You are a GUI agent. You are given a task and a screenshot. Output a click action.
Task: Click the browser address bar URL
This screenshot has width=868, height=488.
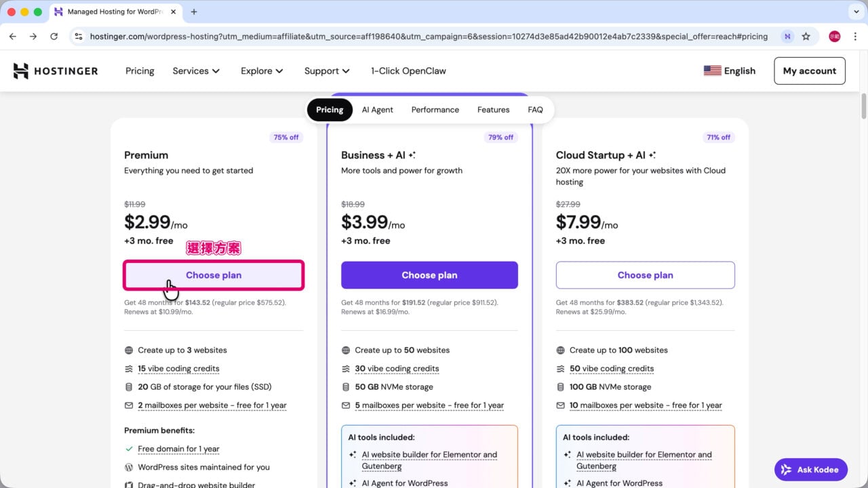[429, 37]
